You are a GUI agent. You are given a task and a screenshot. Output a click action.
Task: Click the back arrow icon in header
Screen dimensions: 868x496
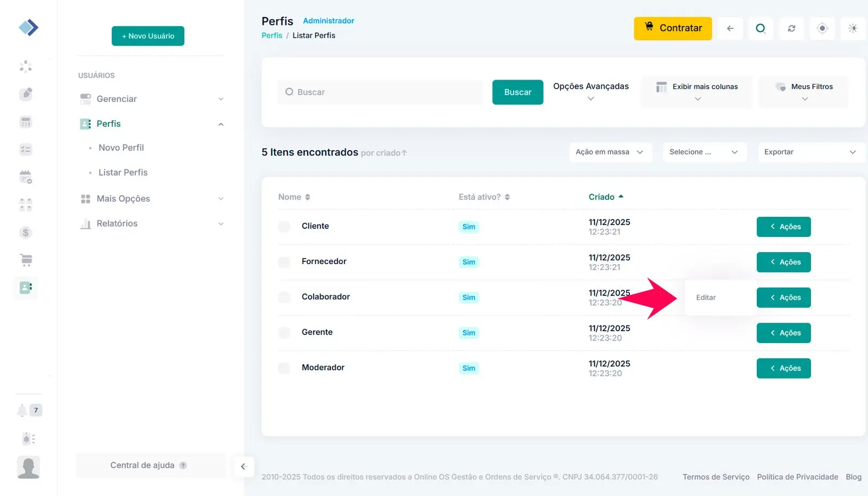coord(730,28)
